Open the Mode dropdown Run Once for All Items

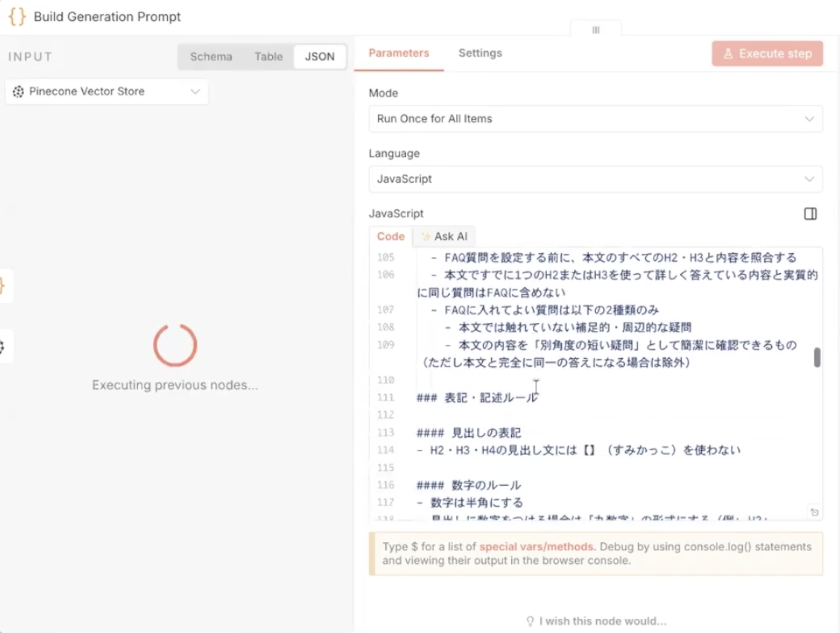[x=596, y=119]
